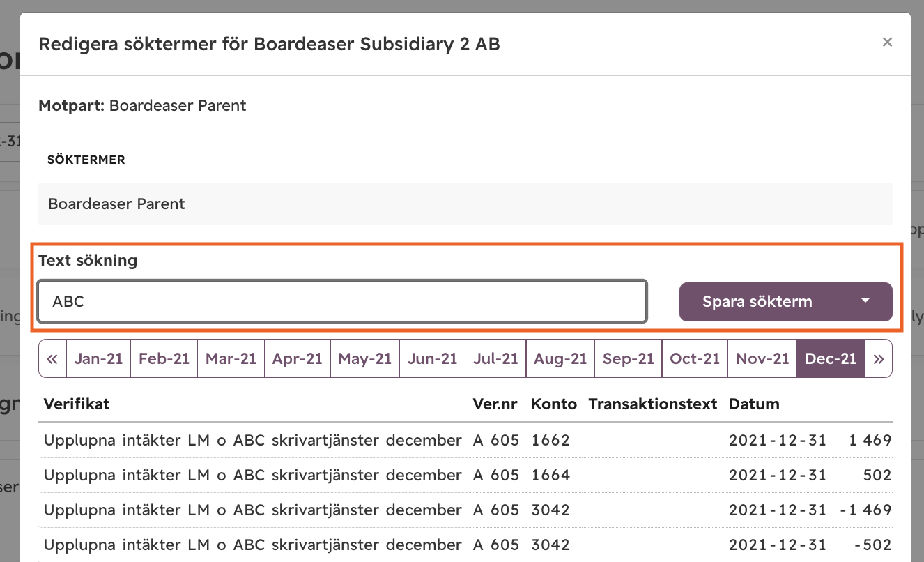Close the Redigera söktermer dialog
The height and width of the screenshot is (562, 924).
887,42
